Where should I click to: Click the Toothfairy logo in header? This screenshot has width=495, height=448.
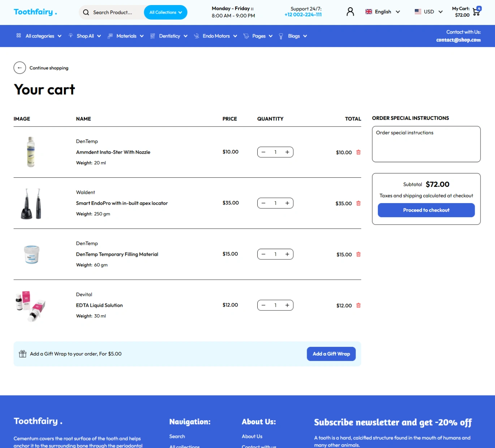[35, 12]
